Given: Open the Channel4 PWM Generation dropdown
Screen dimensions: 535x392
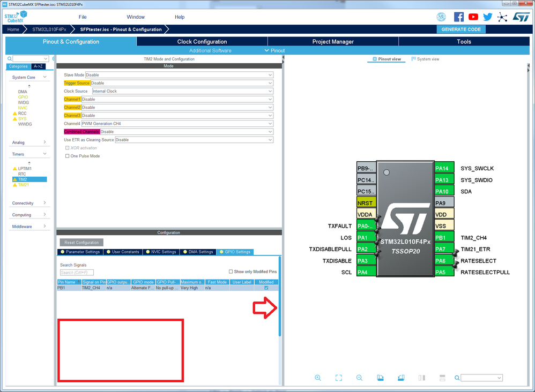Looking at the screenshot, I should tap(177, 124).
